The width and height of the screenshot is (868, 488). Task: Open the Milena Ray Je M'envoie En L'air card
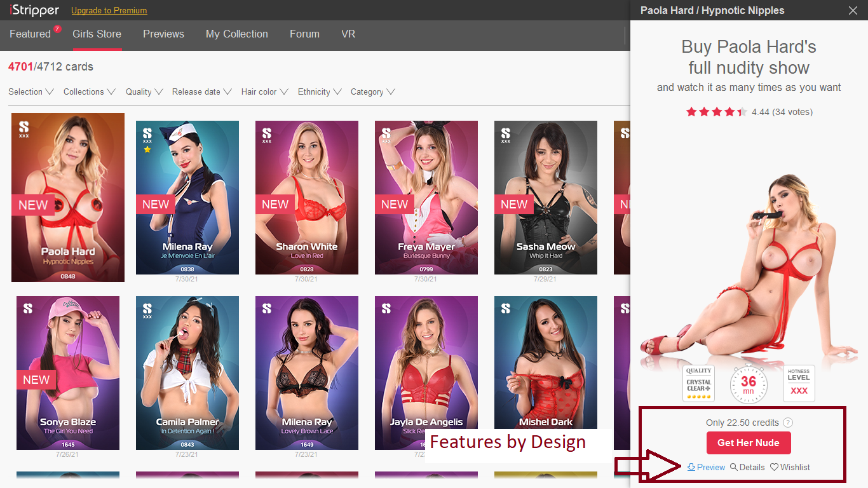pos(187,198)
